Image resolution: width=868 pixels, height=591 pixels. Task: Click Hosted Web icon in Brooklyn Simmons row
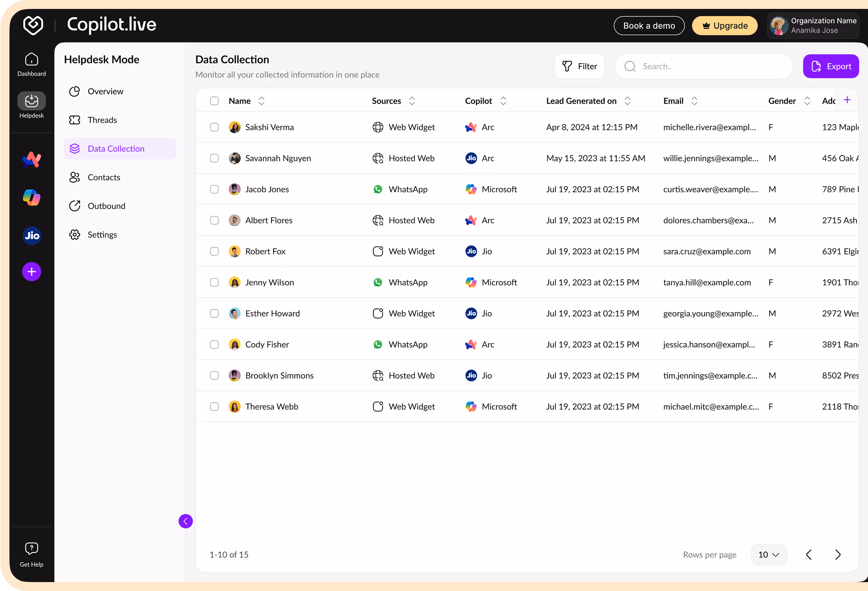click(x=378, y=376)
